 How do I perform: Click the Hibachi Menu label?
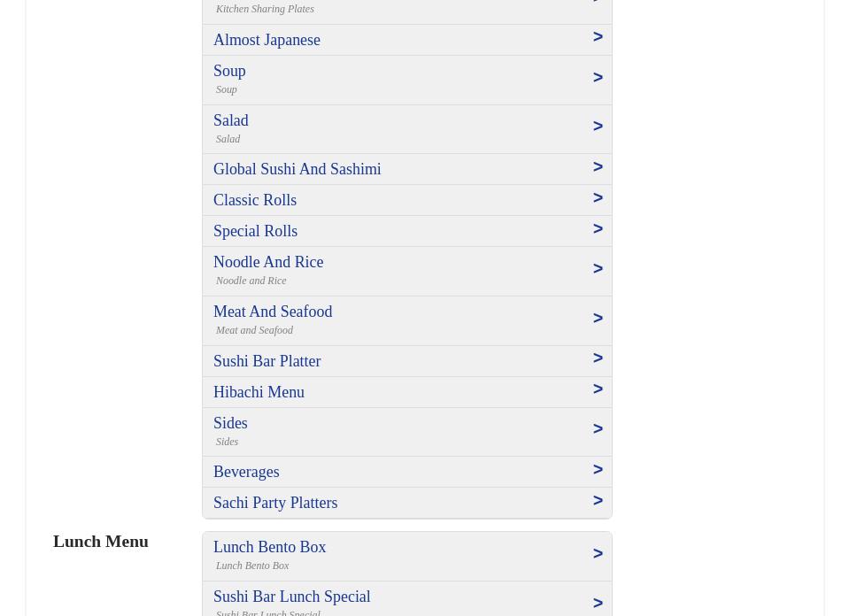(x=259, y=392)
